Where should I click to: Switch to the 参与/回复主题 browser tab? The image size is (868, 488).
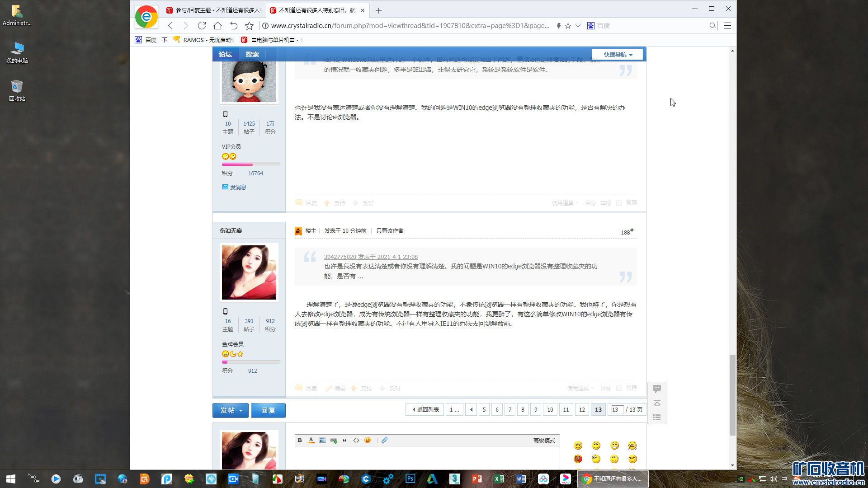[x=215, y=10]
